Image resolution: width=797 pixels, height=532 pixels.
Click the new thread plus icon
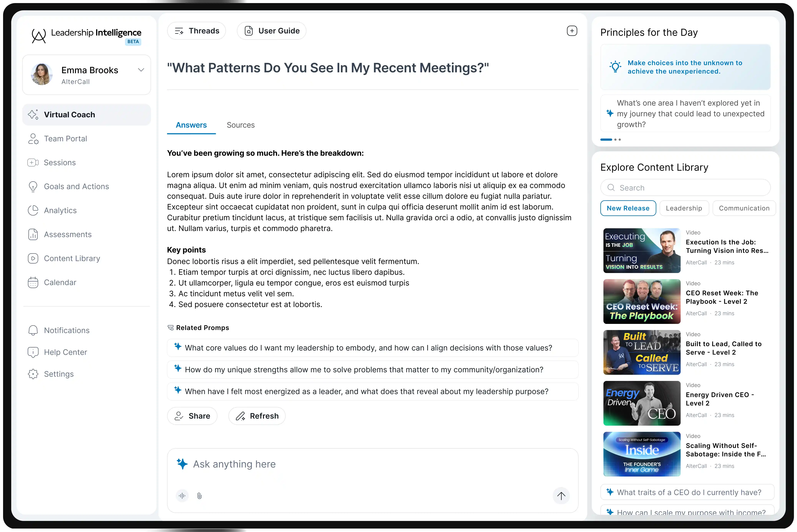[x=572, y=31]
